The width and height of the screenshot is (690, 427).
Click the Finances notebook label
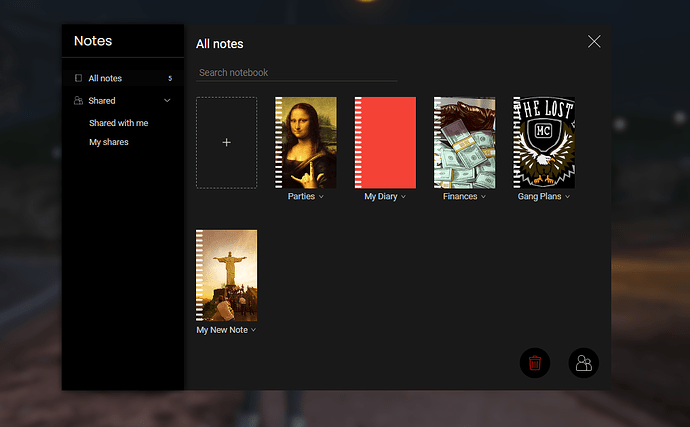click(x=460, y=196)
